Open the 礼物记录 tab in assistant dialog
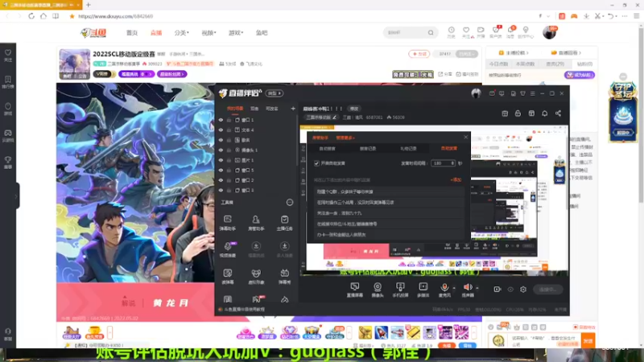Image resolution: width=644 pixels, height=362 pixels. [x=408, y=149]
